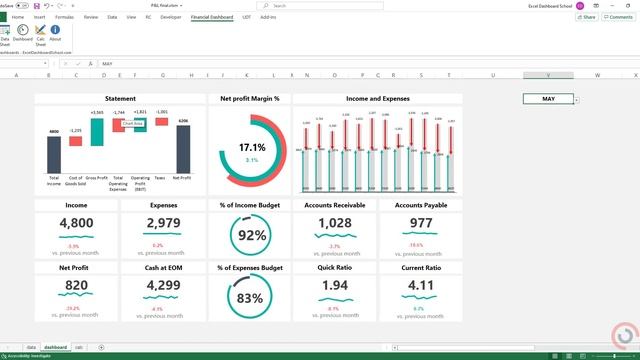The image size is (640, 360).
Task: Select the Net Profit bar in Statement chart
Action: [x=183, y=149]
